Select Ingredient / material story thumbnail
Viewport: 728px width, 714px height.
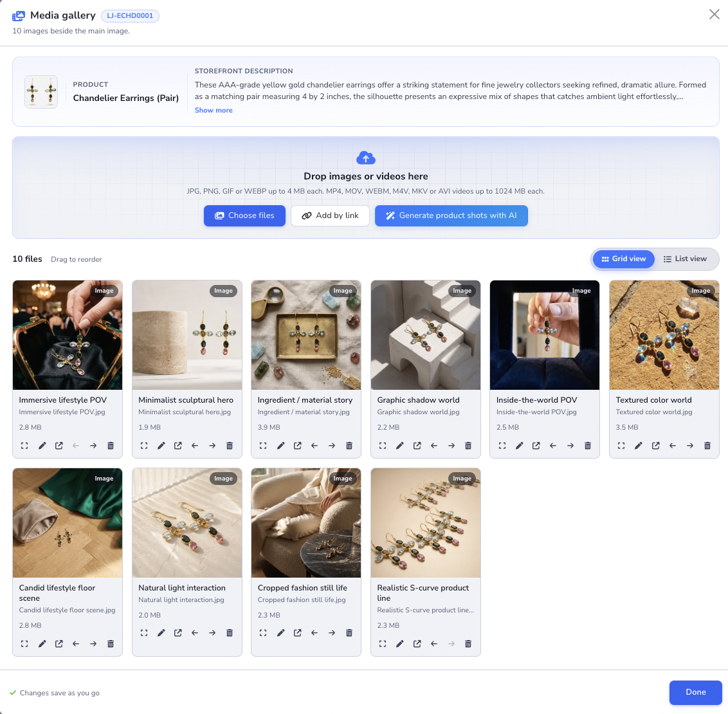coord(306,335)
